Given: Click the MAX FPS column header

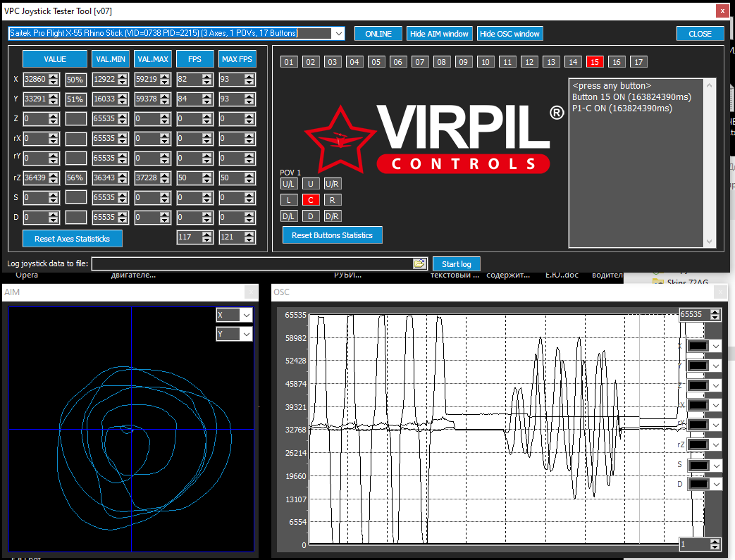Looking at the screenshot, I should 237,59.
